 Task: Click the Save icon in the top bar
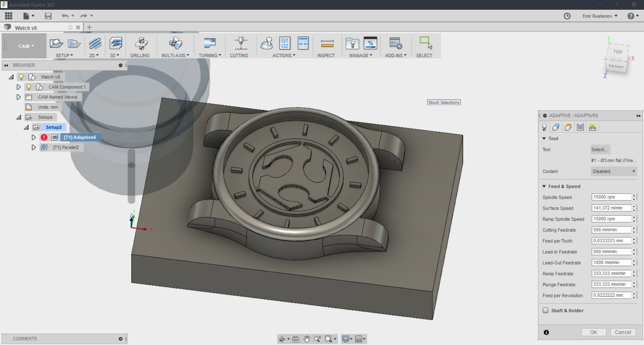pos(48,16)
